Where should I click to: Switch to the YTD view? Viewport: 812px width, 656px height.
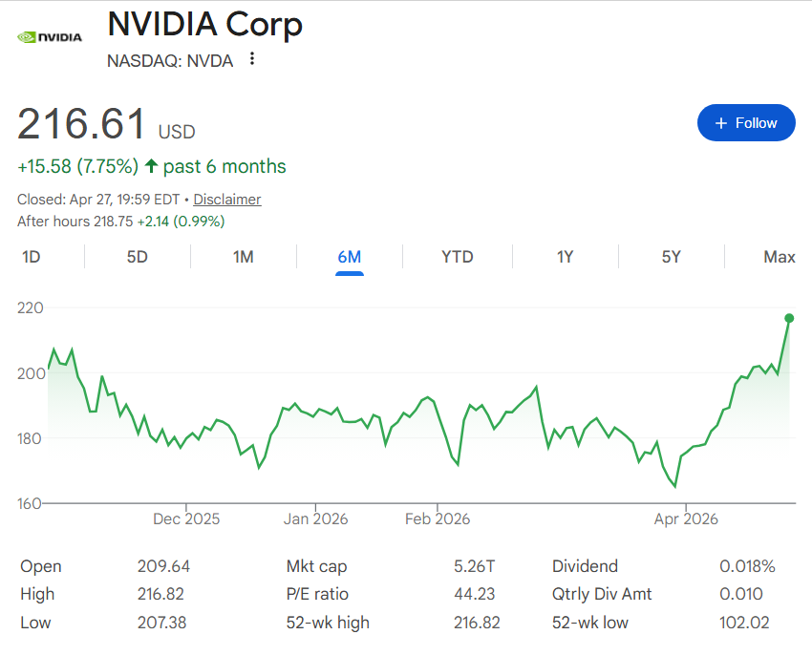(x=457, y=257)
